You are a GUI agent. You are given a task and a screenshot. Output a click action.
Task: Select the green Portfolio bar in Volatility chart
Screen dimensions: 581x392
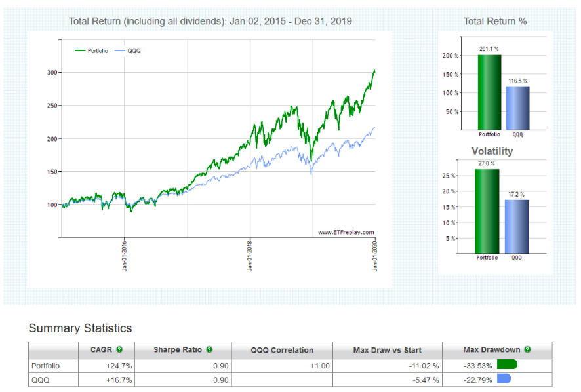pos(487,210)
